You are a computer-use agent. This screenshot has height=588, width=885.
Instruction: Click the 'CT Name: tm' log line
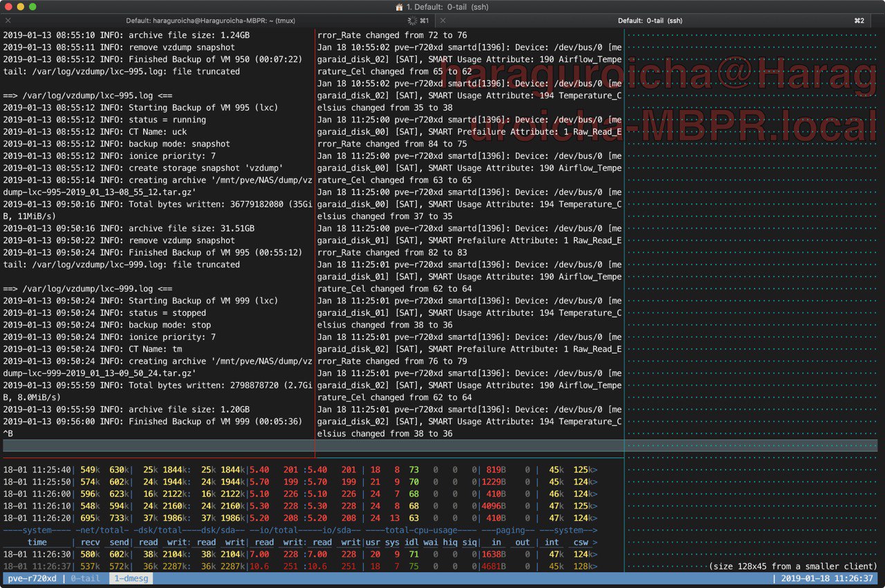[93, 350]
